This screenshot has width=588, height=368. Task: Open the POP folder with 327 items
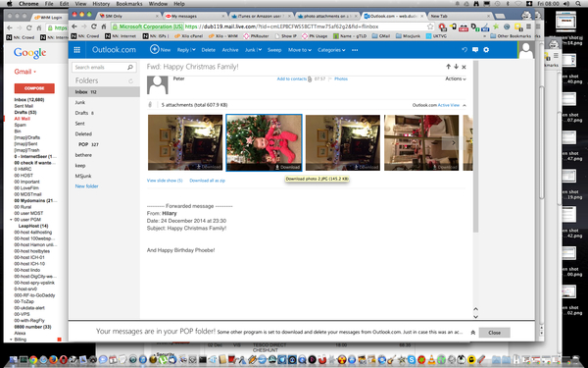pyautogui.click(x=104, y=144)
